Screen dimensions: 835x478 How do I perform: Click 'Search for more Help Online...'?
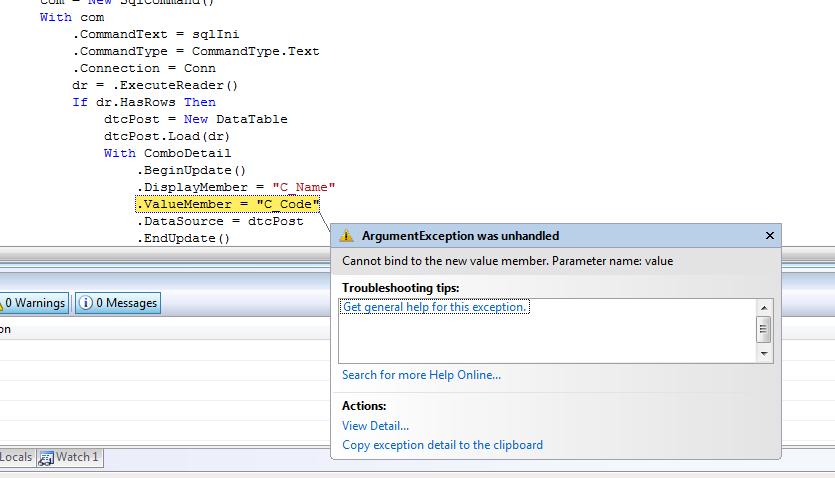pyautogui.click(x=421, y=375)
